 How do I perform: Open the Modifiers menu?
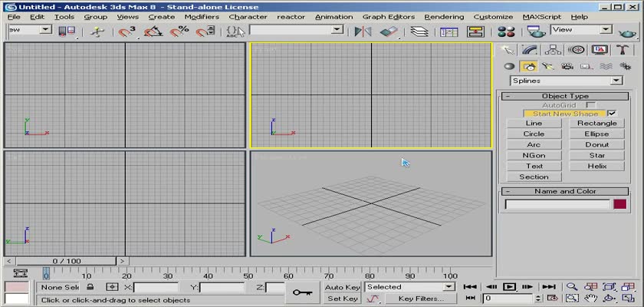(202, 17)
